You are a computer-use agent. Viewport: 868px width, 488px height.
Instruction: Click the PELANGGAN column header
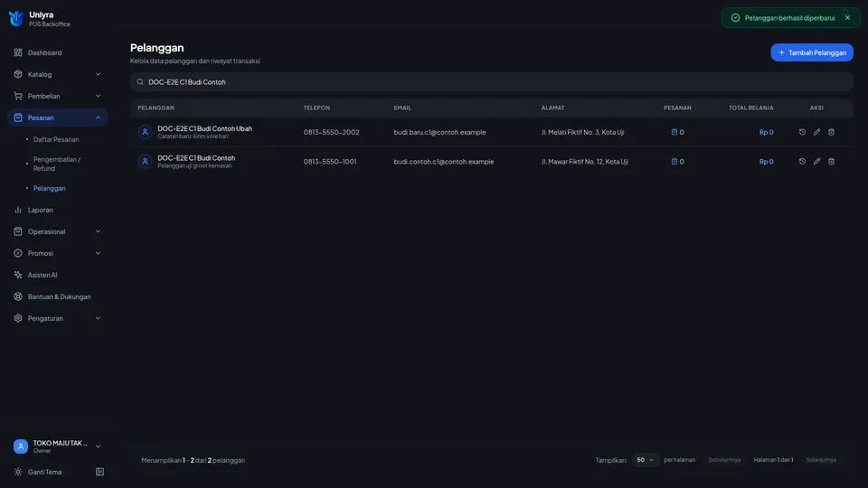[156, 108]
